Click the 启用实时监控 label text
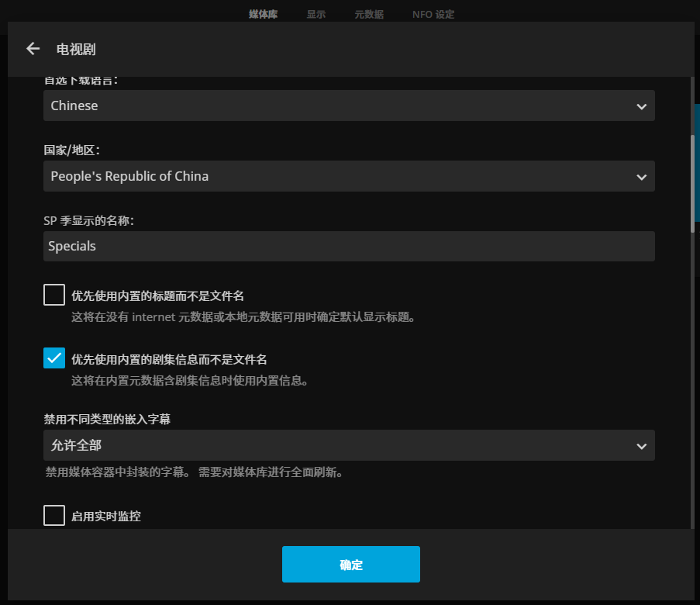The width and height of the screenshot is (700, 605). [106, 516]
